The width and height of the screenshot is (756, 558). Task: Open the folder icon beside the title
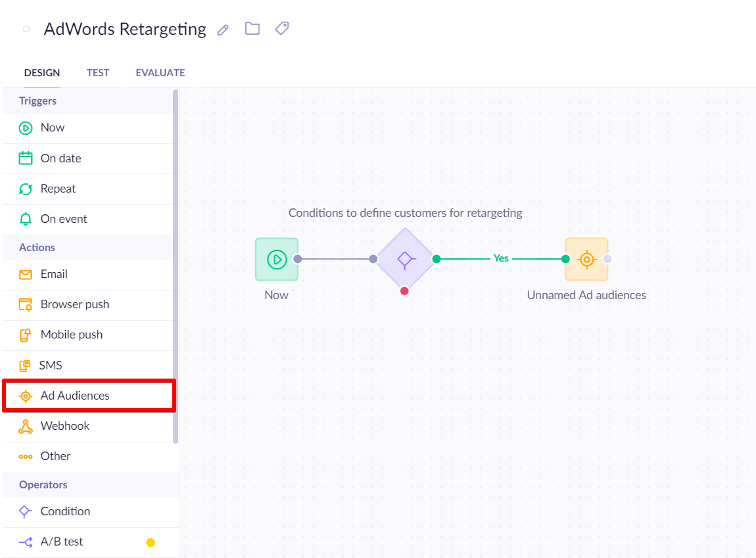252,28
